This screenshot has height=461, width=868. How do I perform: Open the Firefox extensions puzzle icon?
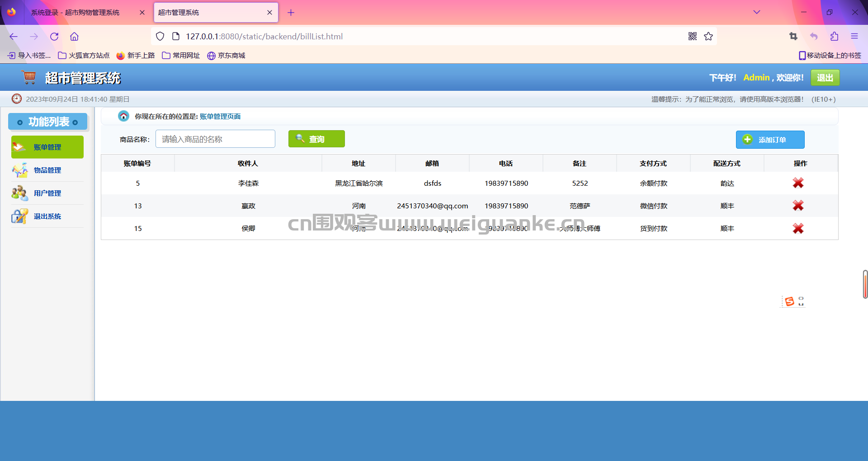834,36
